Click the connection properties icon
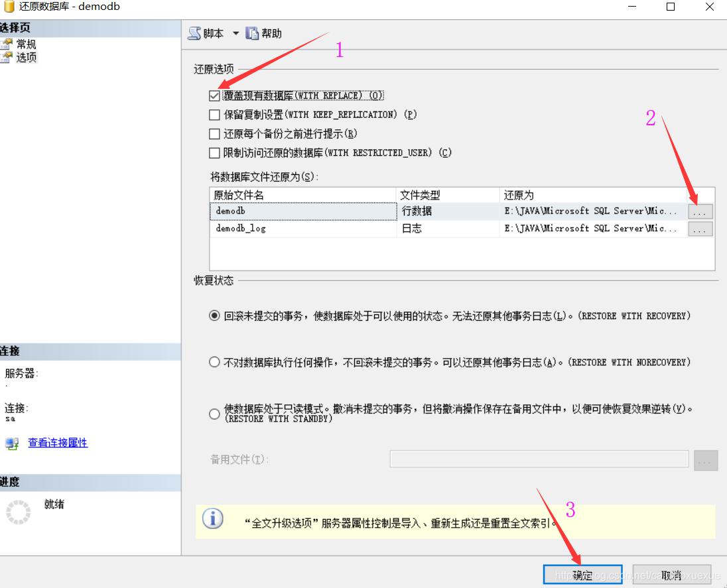Viewport: 727px width, 588px height. click(12, 443)
